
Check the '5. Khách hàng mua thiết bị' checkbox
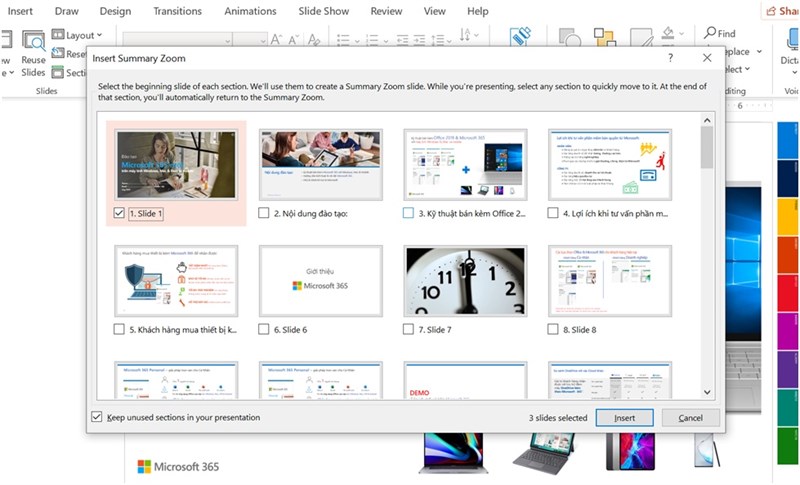(119, 329)
